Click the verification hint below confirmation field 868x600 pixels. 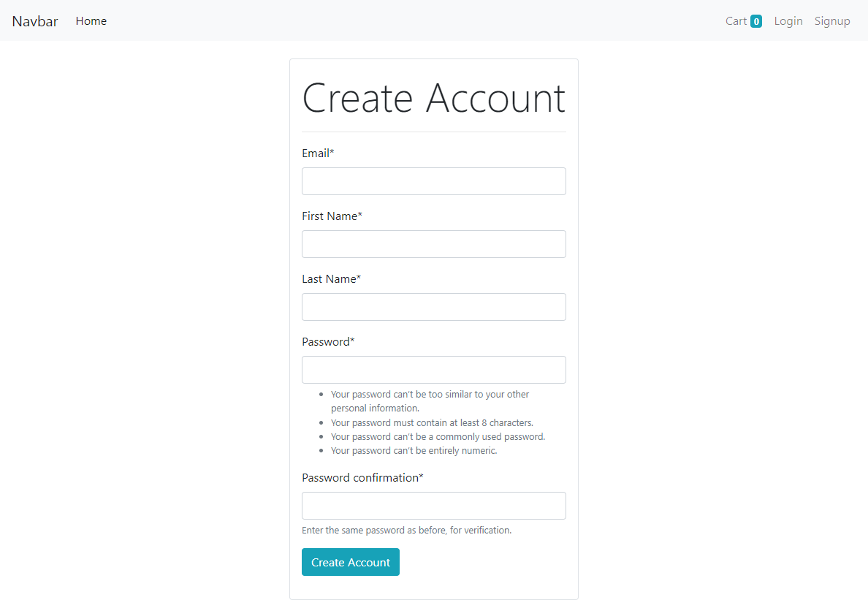click(406, 530)
